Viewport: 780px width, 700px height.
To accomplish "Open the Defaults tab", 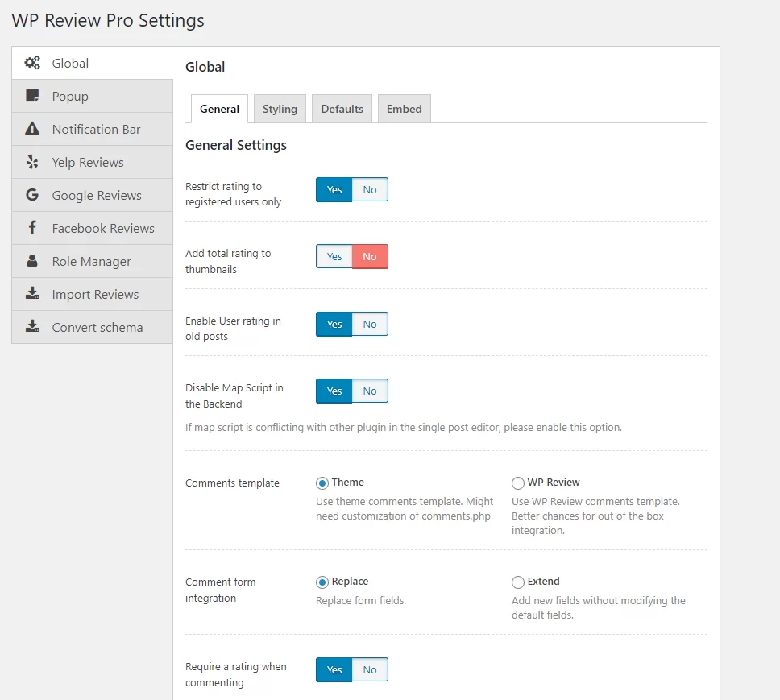I will click(x=342, y=108).
